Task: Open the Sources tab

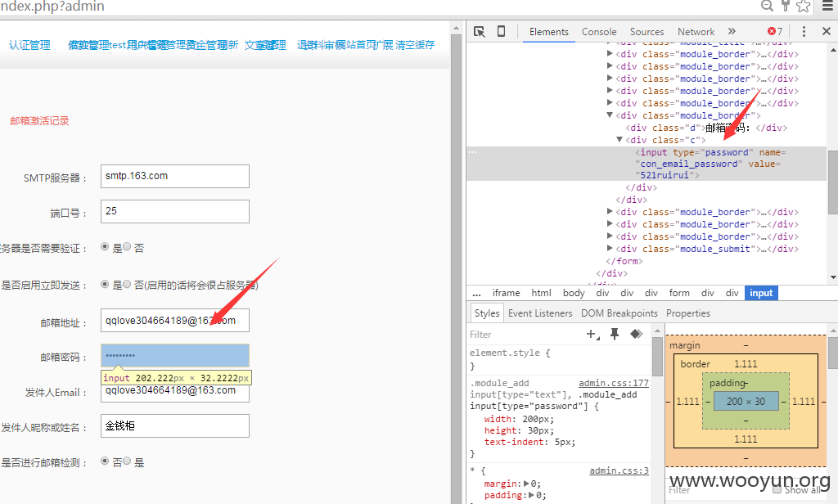Action: click(x=647, y=32)
